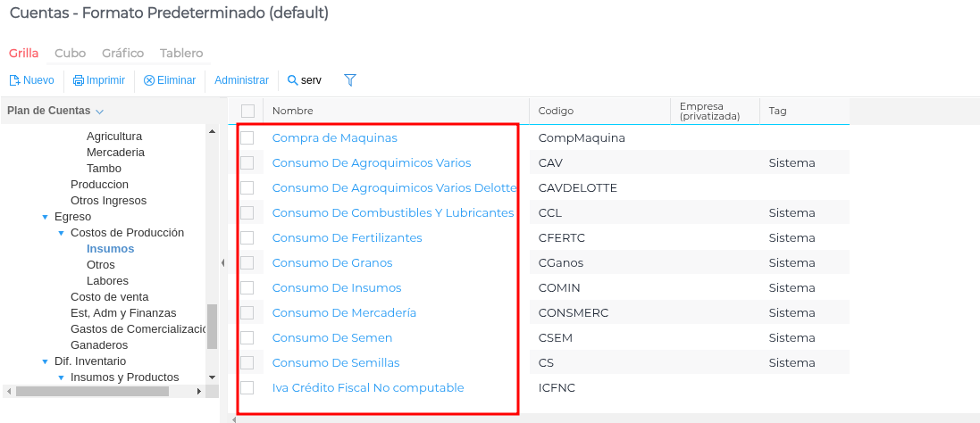Click the tree scroll-up arrow
980x423 pixels.
(x=212, y=132)
